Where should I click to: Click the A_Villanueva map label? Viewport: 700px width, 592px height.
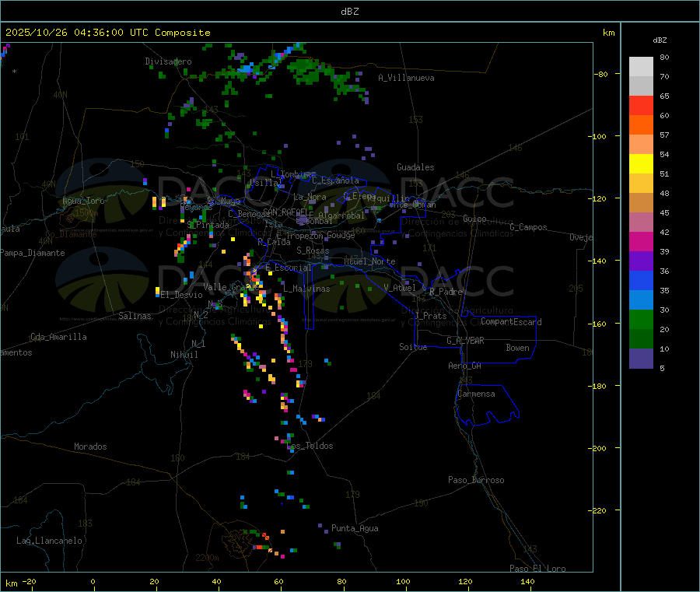point(406,78)
